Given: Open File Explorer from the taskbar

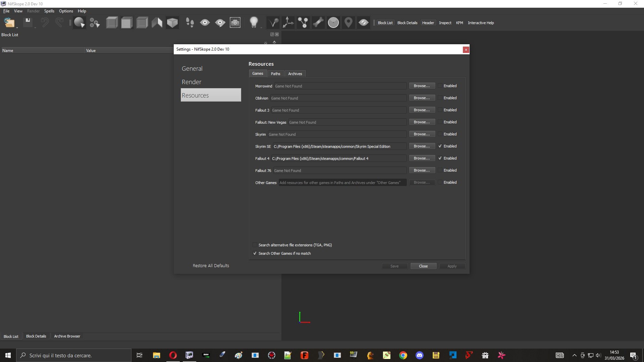Looking at the screenshot, I should [x=157, y=355].
